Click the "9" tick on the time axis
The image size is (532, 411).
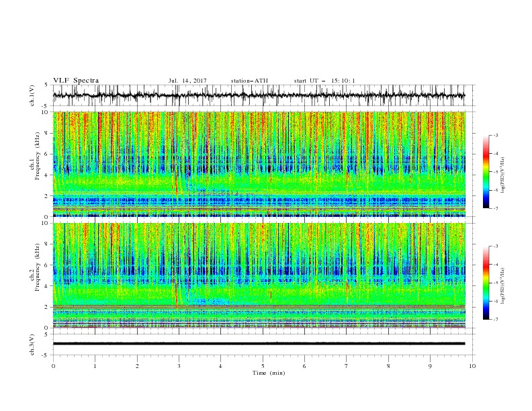430,366
